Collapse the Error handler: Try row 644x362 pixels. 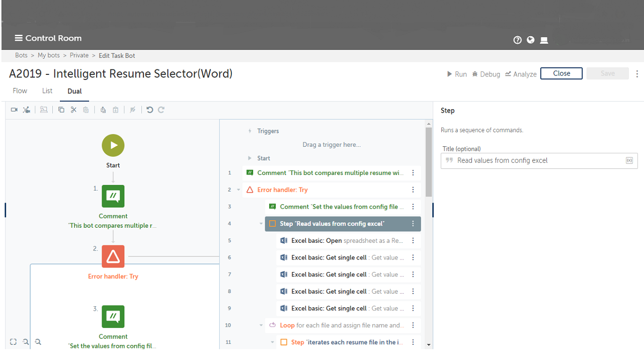[x=238, y=190]
